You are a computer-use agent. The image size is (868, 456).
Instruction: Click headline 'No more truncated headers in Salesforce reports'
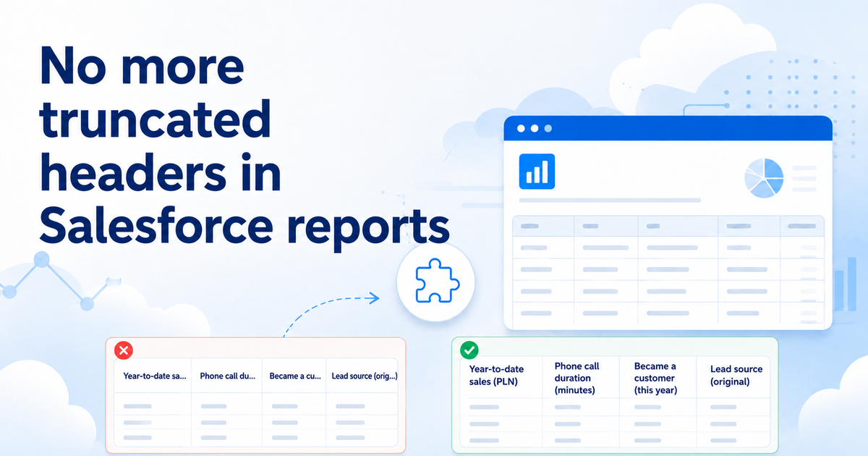[x=244, y=148]
